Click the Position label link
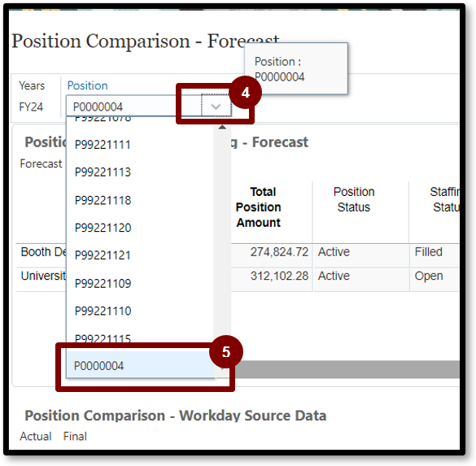This screenshot has width=476, height=466. [87, 85]
